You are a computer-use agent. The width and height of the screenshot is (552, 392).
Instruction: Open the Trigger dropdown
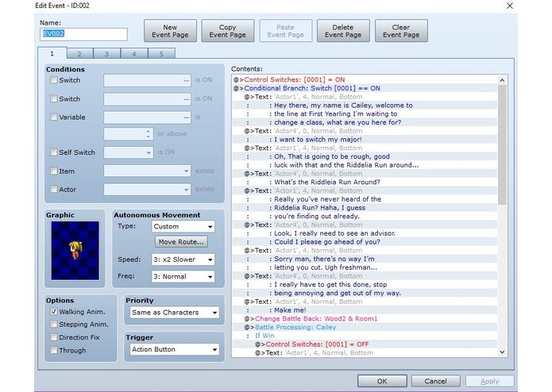click(174, 349)
